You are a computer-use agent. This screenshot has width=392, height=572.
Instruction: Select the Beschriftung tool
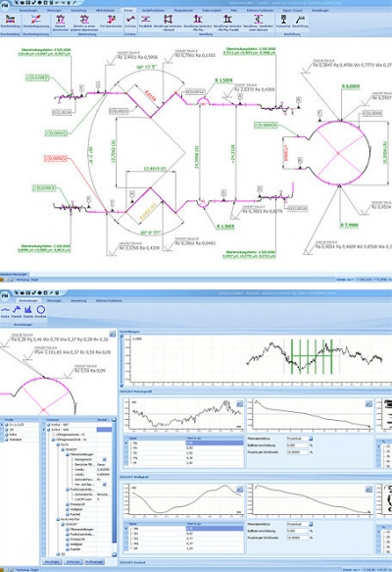pyautogui.click(x=300, y=22)
